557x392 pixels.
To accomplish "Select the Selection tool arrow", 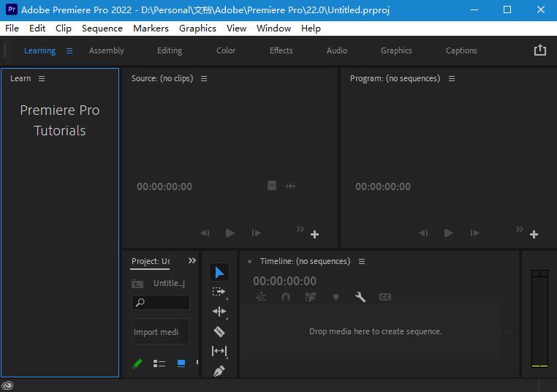I will 219,272.
